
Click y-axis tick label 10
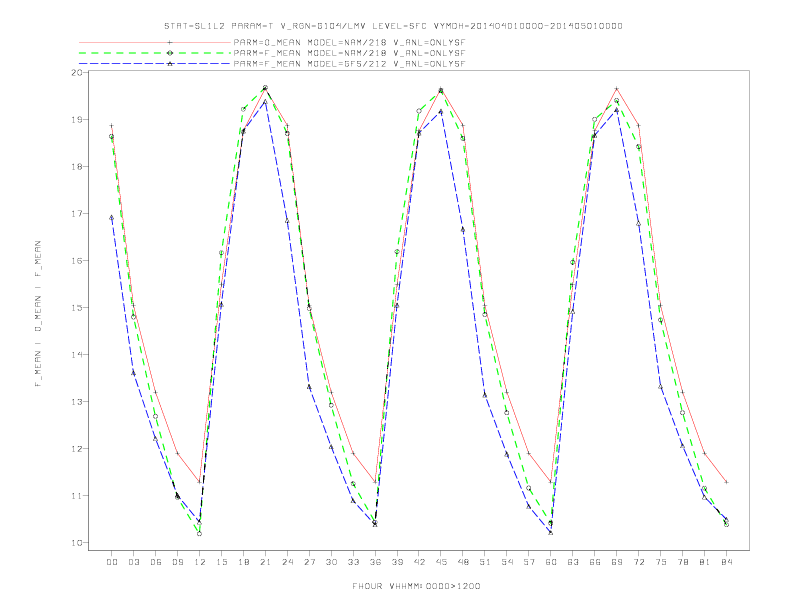click(x=77, y=543)
